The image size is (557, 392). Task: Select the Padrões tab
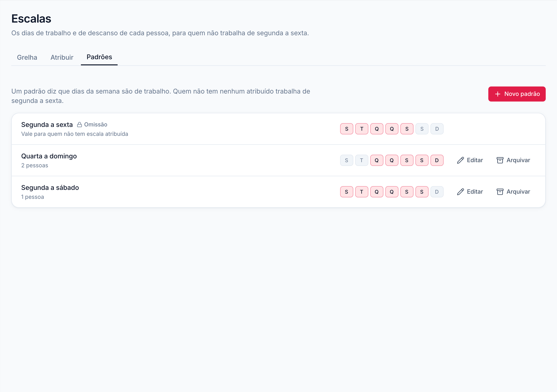click(x=99, y=57)
